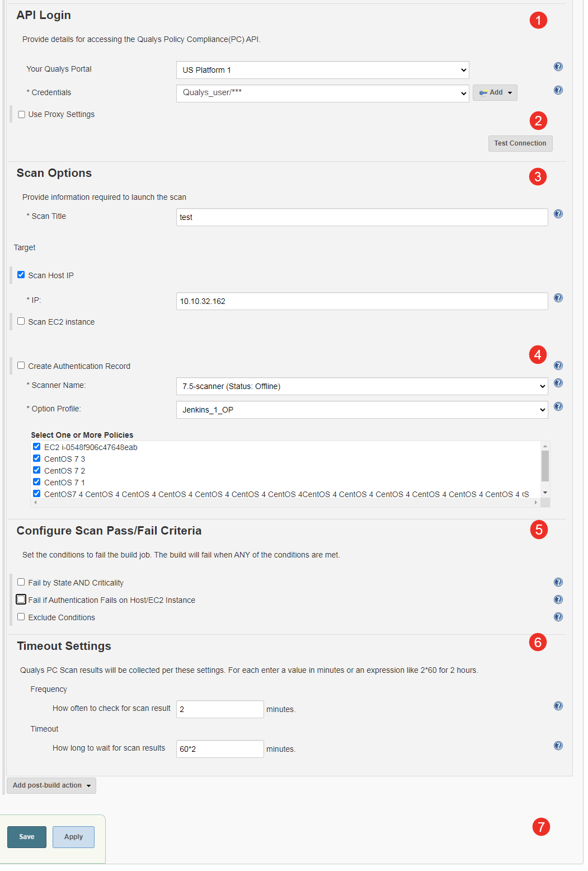Screen dimensions: 588x871
Task: Open help icon for Exclude Conditions
Action: point(558,617)
